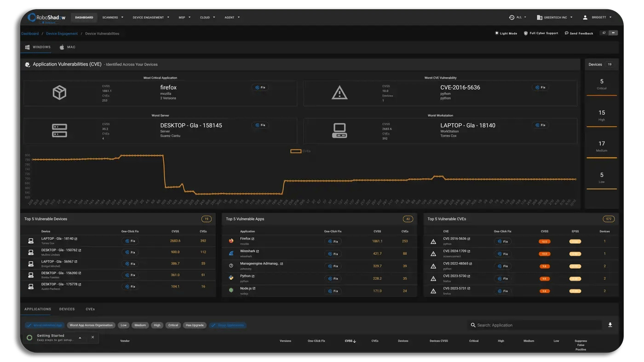The height and width of the screenshot is (362, 644).
Task: Click the Firefox icon in Top 5 Vulnerable Apps
Action: pyautogui.click(x=231, y=241)
